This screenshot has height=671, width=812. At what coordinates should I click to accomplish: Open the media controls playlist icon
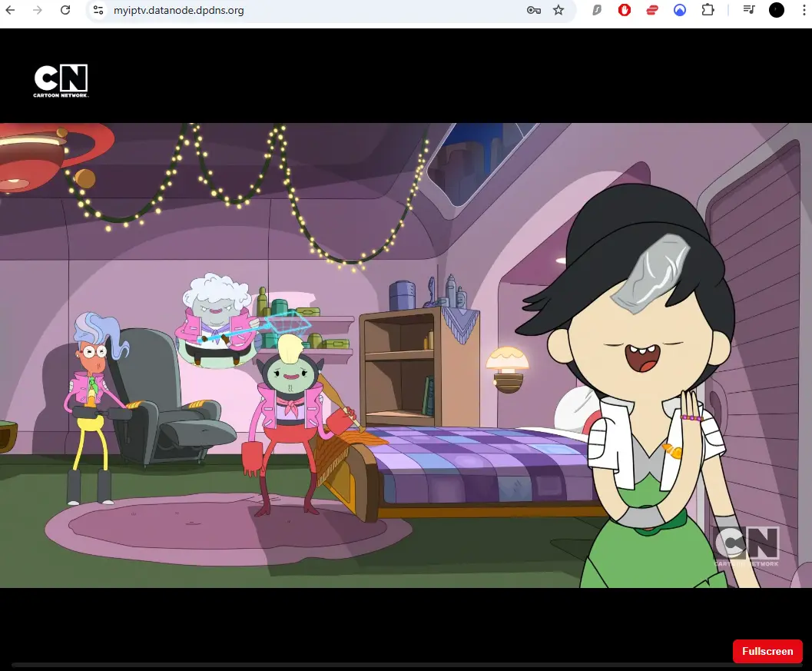tap(749, 9)
